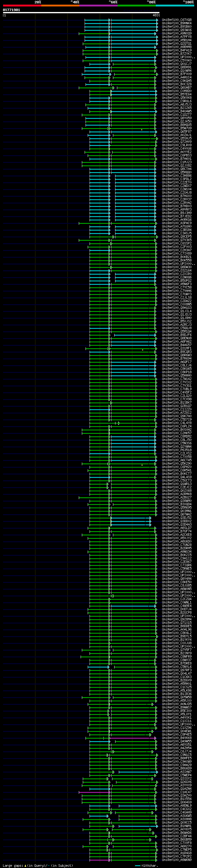Select the UniRef100_B7ZYK7 label

click(176, 54)
